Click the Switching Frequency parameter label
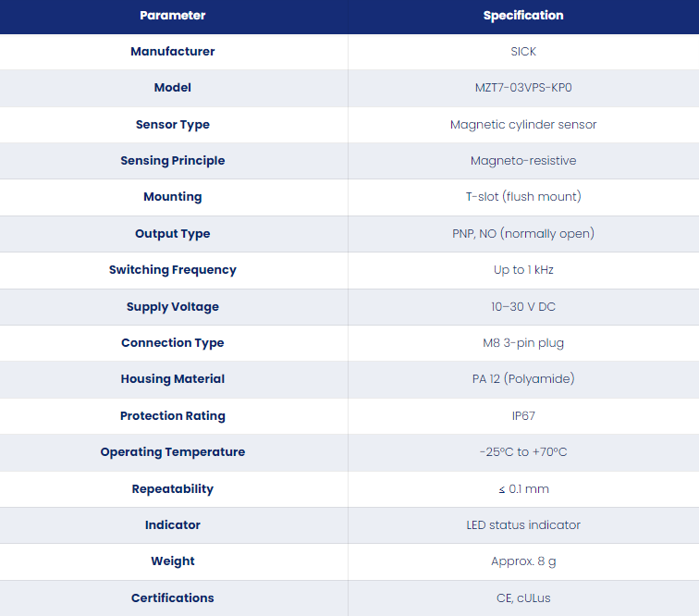Viewport: 699px width, 616px height. click(173, 270)
